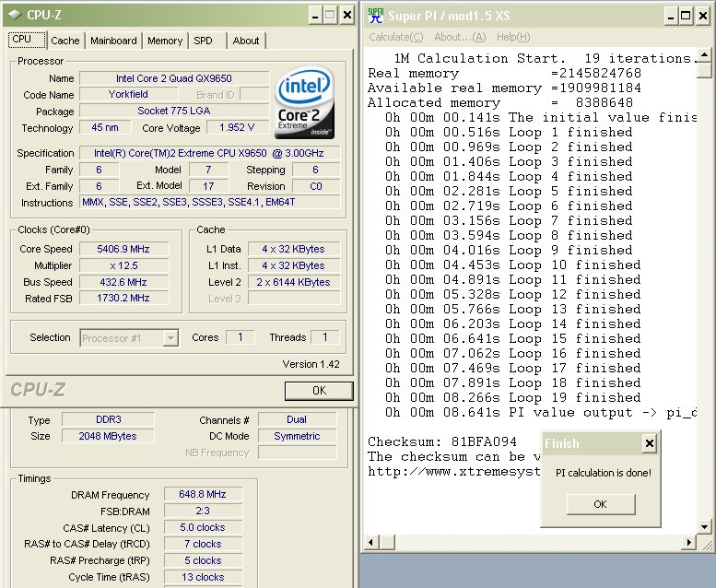Click the Intel Core 2 Extreme logo
This screenshot has width=716, height=588.
pos(305,101)
